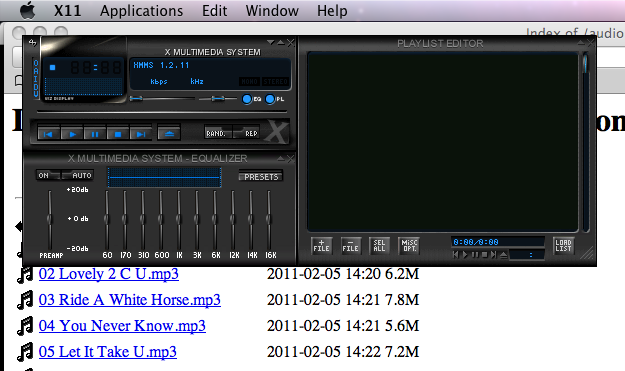Adjust the 3K equalizer band
The image size is (625, 371).
tap(197, 219)
